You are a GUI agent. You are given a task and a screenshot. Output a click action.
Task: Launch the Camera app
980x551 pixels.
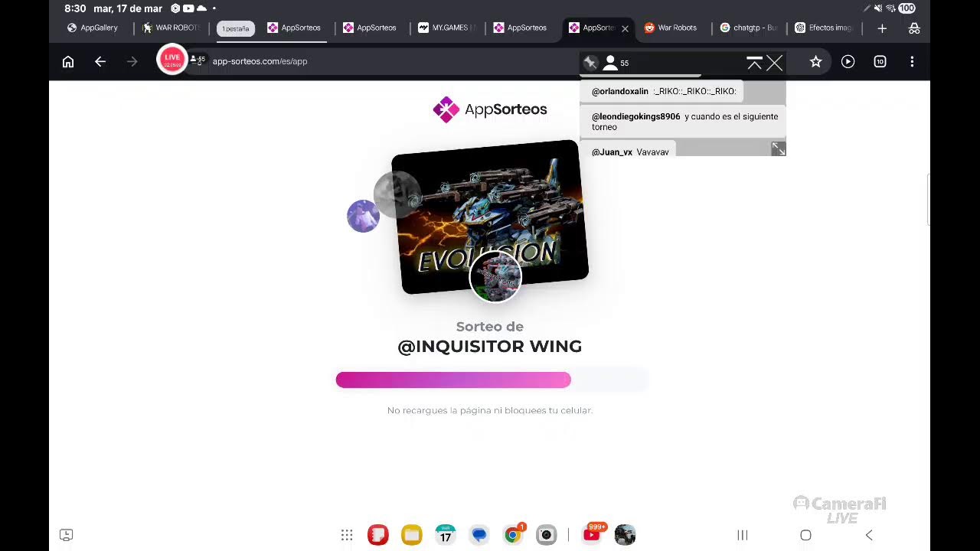[x=546, y=535]
